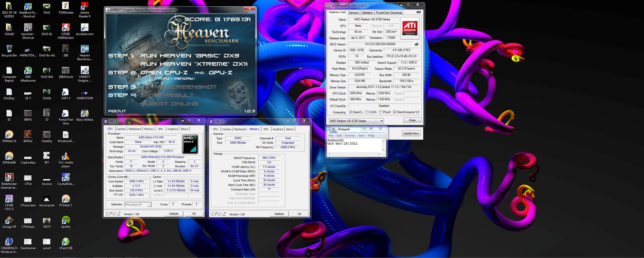The width and height of the screenshot is (644, 258).
Task: Toggle the CUDA checkbox in GPU-Z
Action: pyautogui.click(x=367, y=112)
